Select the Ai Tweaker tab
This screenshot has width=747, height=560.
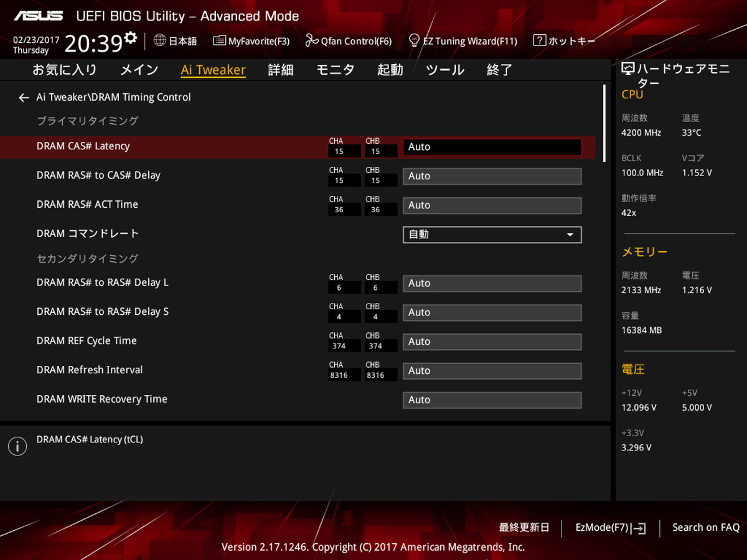pyautogui.click(x=214, y=70)
